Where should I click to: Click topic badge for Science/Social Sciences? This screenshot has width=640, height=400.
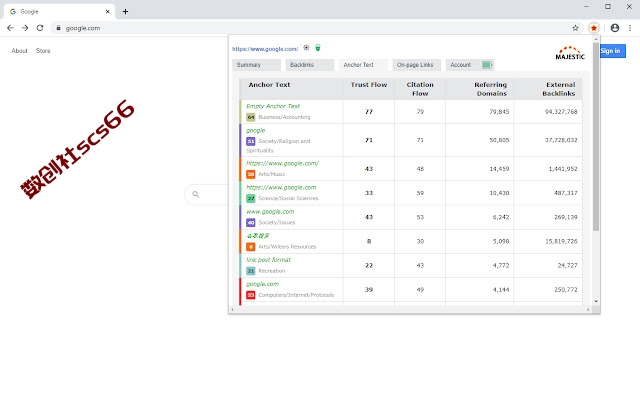251,198
